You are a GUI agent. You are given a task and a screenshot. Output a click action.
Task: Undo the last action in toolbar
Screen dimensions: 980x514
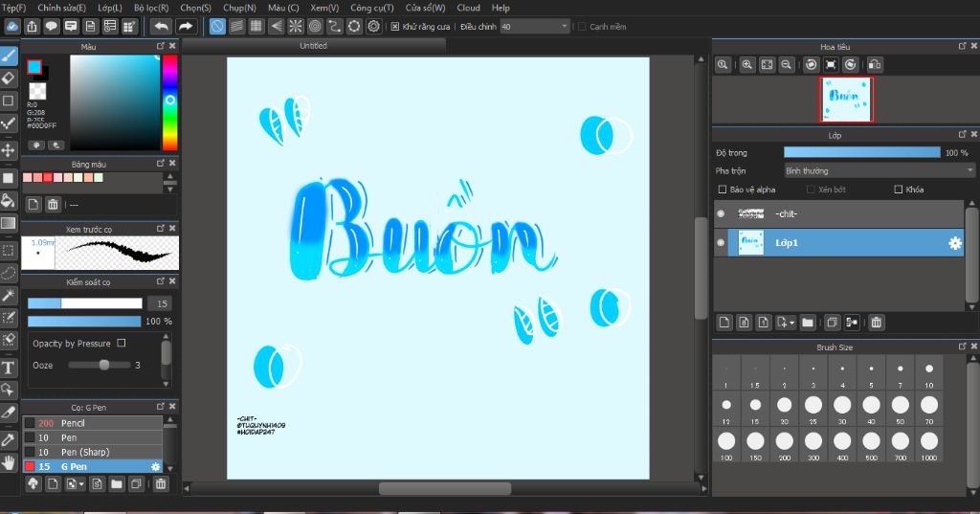(161, 26)
